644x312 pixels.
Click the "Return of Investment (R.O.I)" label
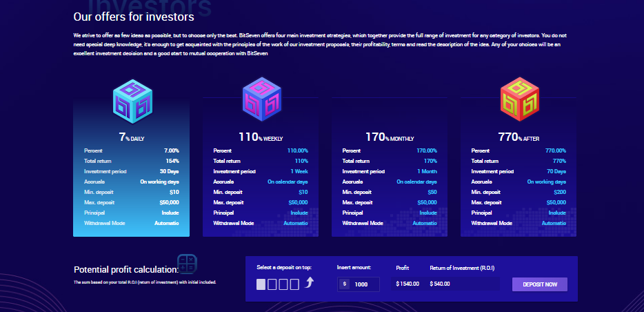462,268
